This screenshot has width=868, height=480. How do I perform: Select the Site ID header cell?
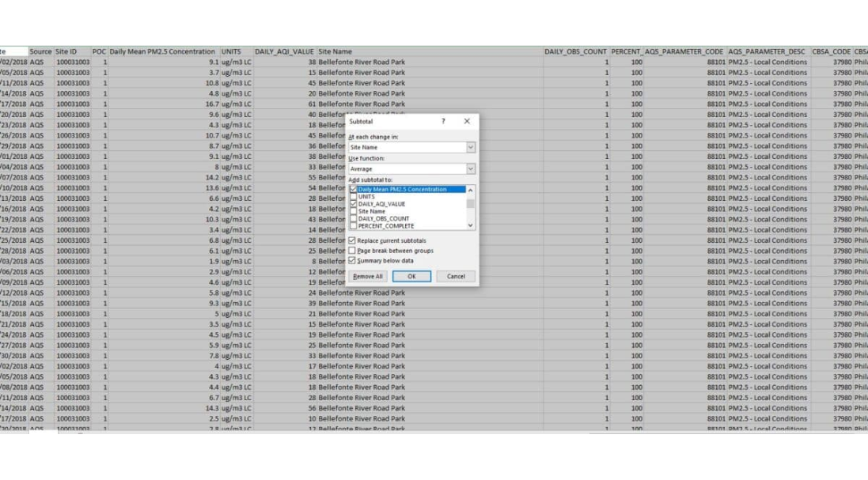pos(73,51)
